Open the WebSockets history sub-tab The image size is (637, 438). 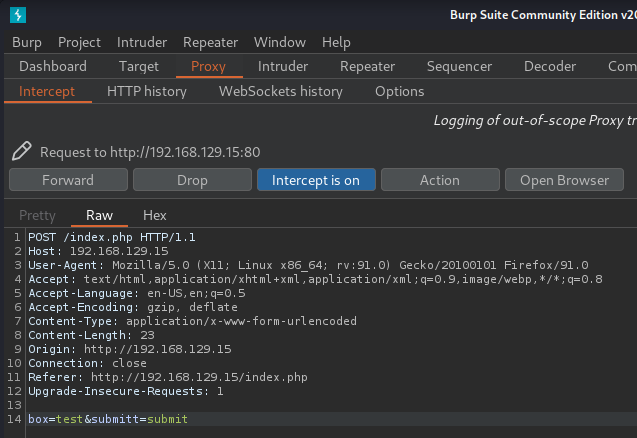tap(281, 91)
